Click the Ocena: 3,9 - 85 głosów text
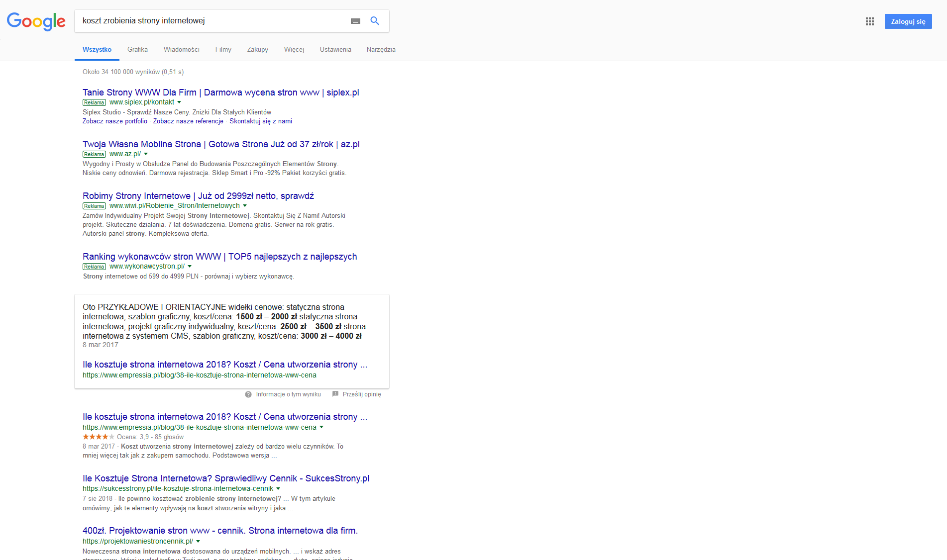This screenshot has width=947, height=560. click(150, 437)
